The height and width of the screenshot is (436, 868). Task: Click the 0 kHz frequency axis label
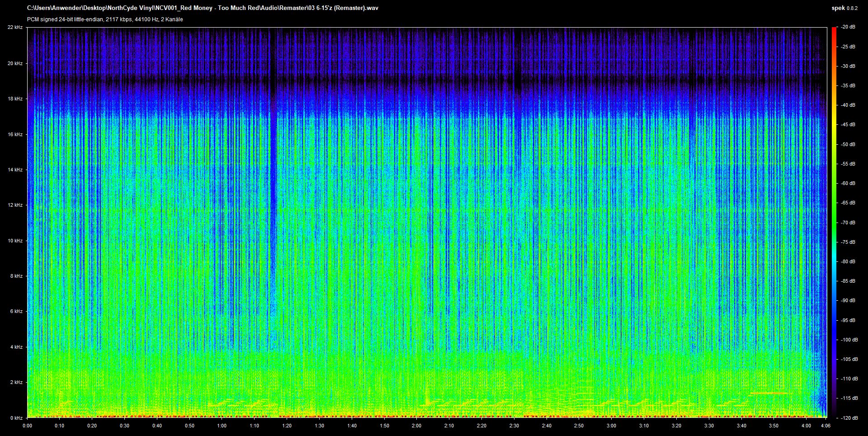[x=16, y=418]
